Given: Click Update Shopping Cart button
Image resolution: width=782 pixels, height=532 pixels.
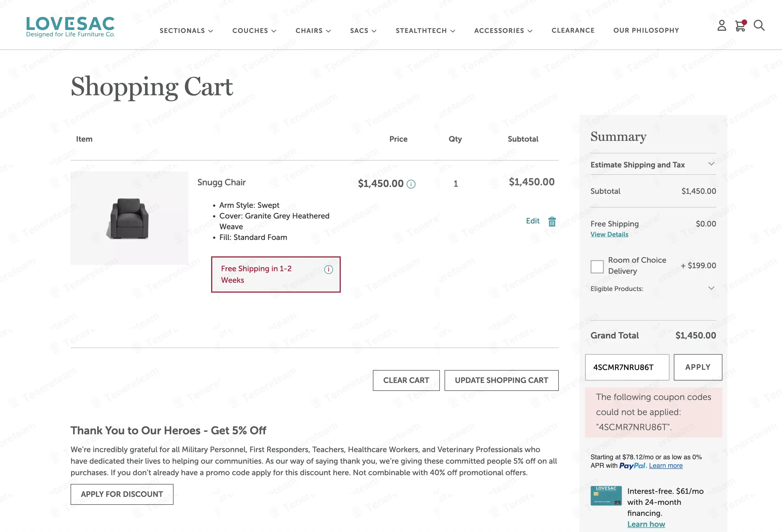Looking at the screenshot, I should (501, 380).
